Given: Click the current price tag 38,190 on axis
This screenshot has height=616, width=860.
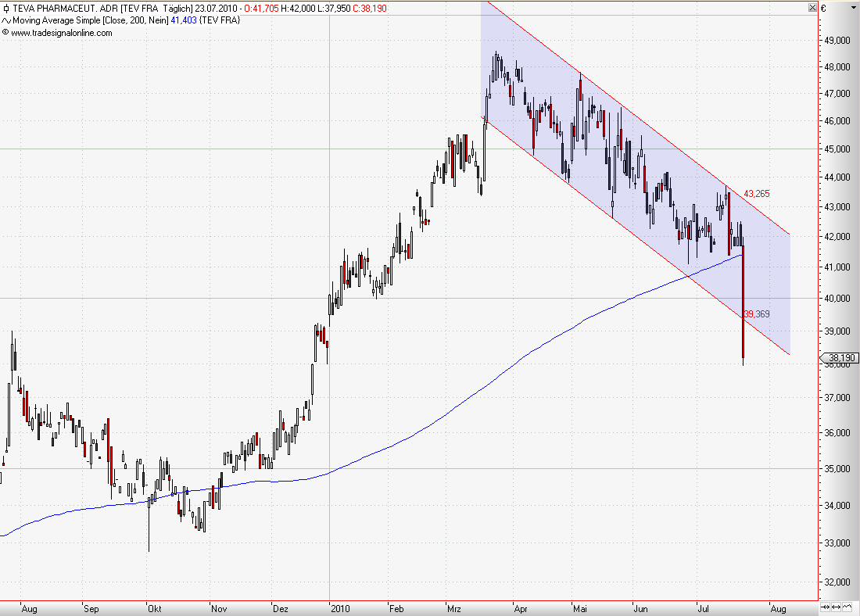Looking at the screenshot, I should point(839,358).
